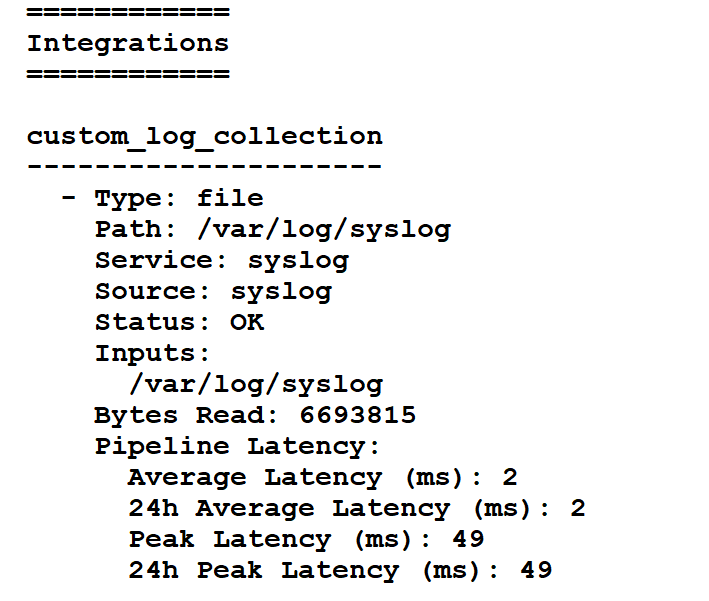Screen dimensions: 709x601
Task: Click the OK value beside Status
Action: click(247, 323)
